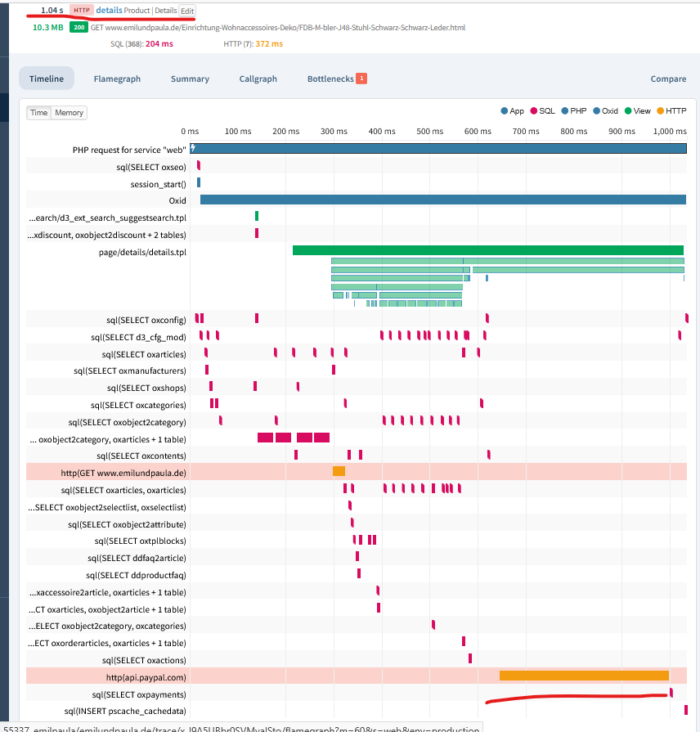Click the Oxid timeline bar

(x=442, y=200)
